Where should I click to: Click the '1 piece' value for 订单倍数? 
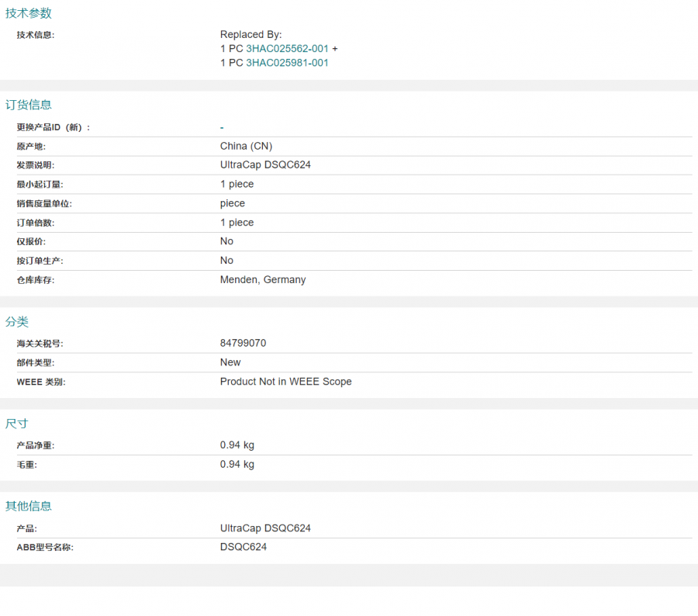(237, 222)
